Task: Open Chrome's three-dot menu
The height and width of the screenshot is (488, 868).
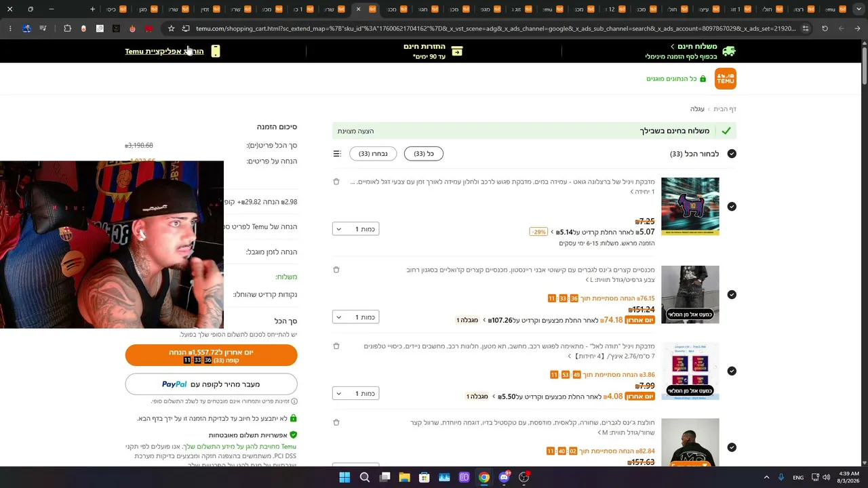Action: pos(10,28)
